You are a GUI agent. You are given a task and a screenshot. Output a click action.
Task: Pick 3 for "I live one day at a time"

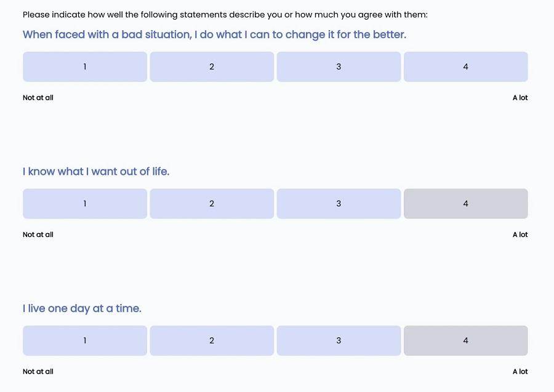[x=339, y=341]
